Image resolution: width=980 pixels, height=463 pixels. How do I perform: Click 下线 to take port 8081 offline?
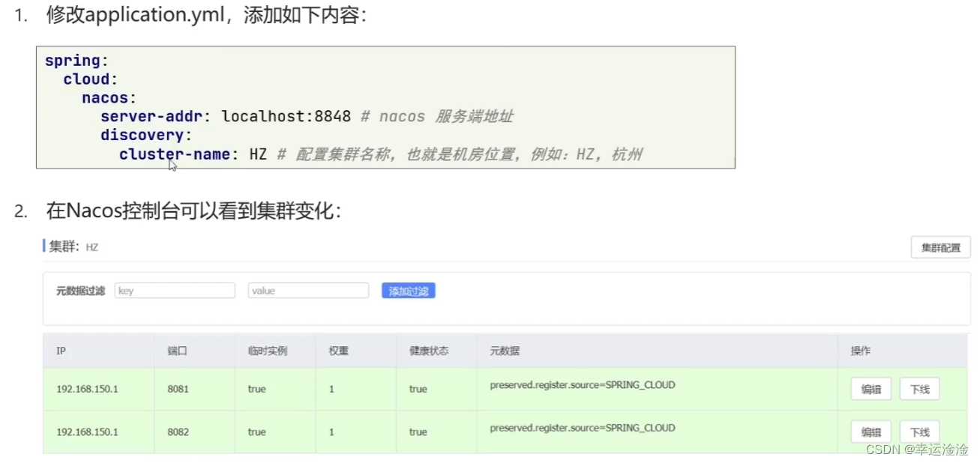(x=919, y=389)
